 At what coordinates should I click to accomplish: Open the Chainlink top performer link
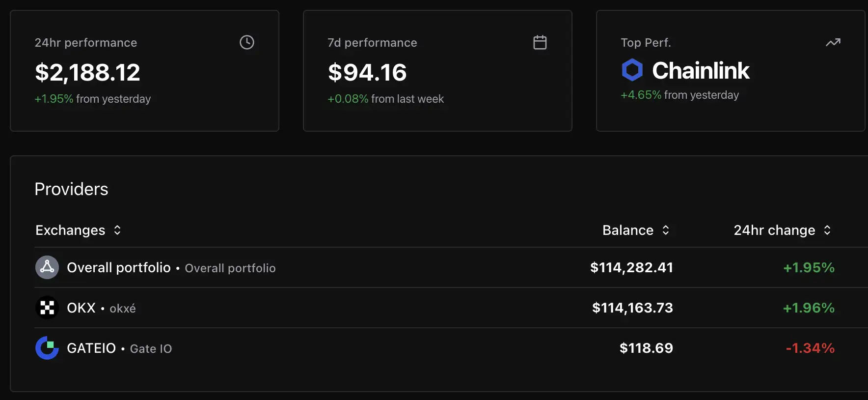pos(701,70)
